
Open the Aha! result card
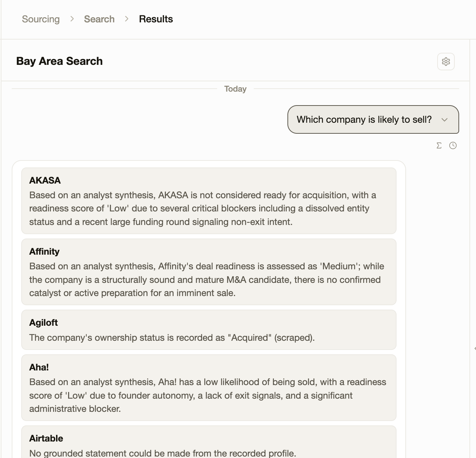click(x=209, y=388)
